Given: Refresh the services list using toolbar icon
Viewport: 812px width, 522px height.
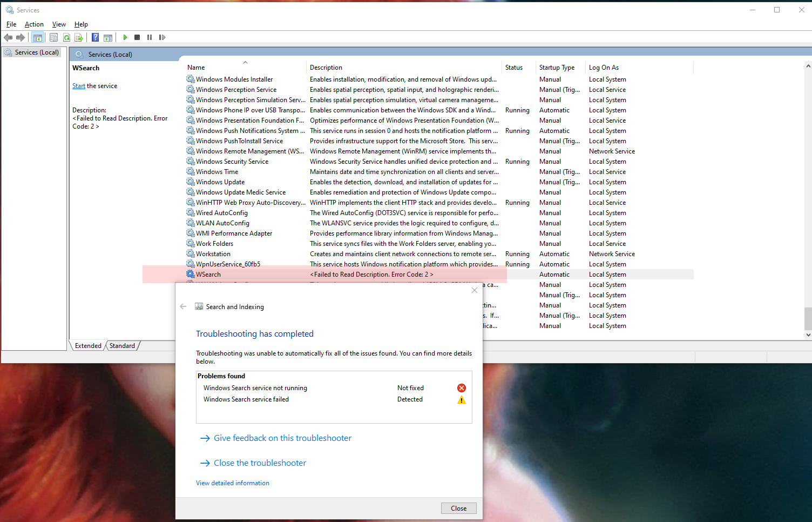Looking at the screenshot, I should click(x=66, y=37).
